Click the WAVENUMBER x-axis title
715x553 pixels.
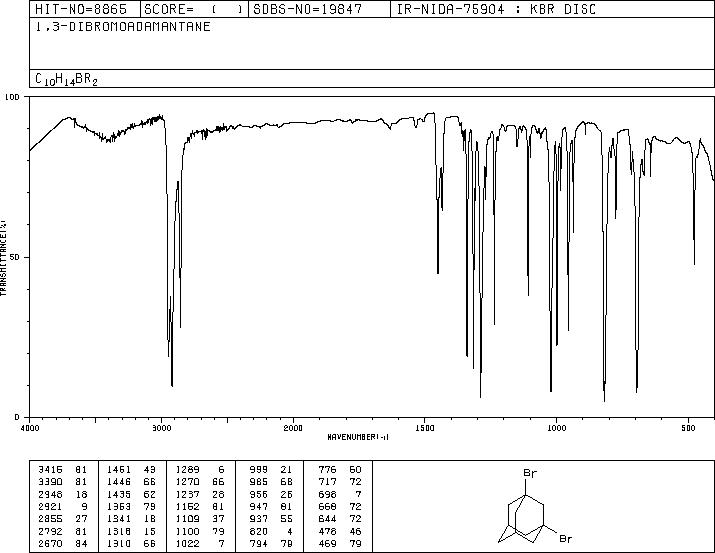pos(358,437)
